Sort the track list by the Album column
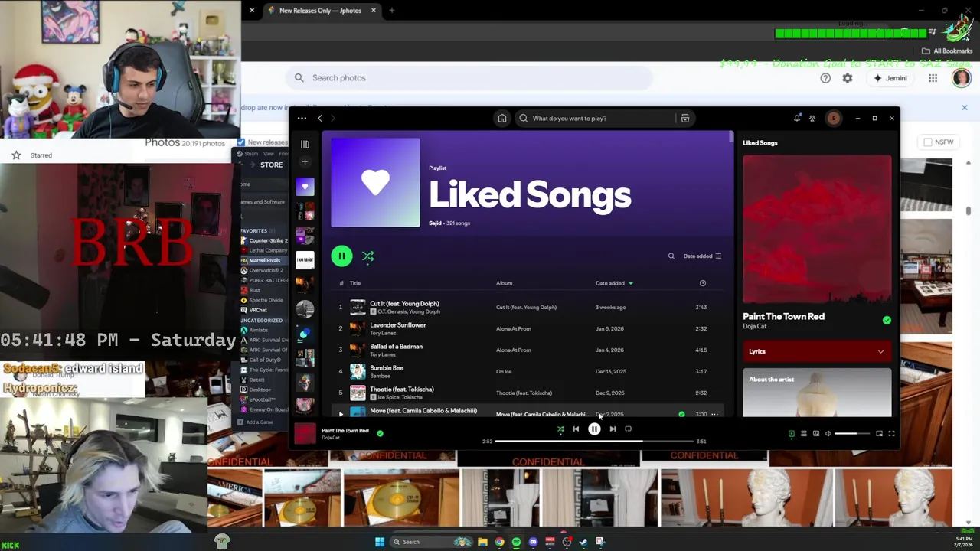Screen dimensions: 980x551 click(x=504, y=283)
